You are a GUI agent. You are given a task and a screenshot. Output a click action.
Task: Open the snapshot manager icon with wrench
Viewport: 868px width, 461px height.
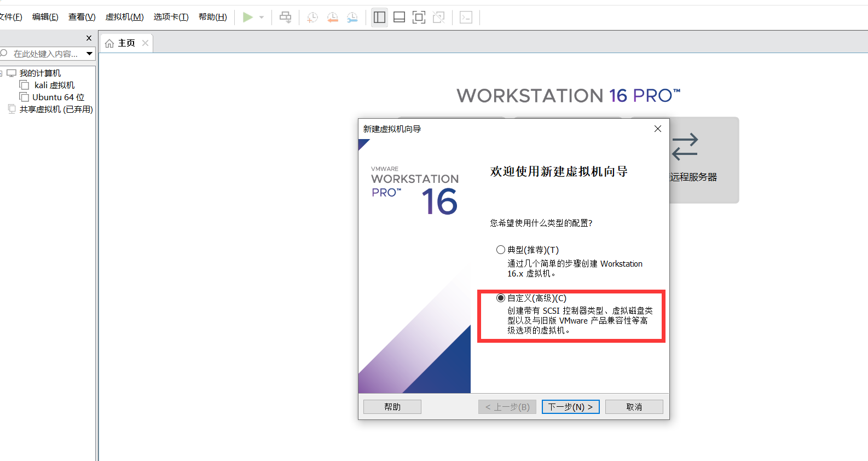[352, 18]
